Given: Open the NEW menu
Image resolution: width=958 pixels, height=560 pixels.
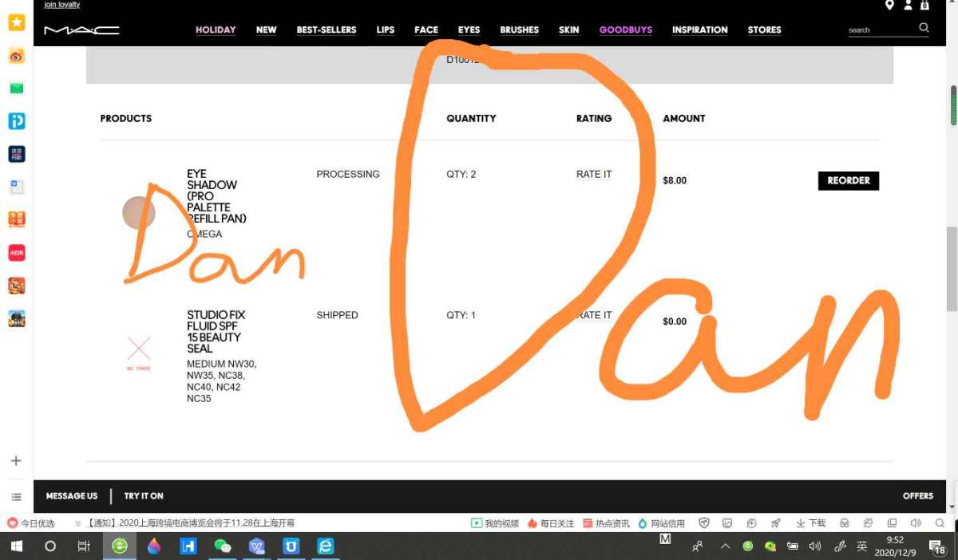Looking at the screenshot, I should (267, 30).
